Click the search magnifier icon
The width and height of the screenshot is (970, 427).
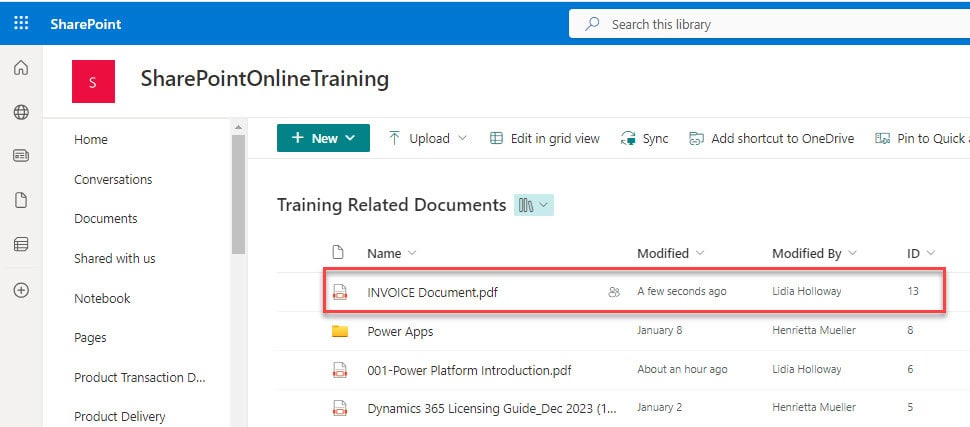592,24
